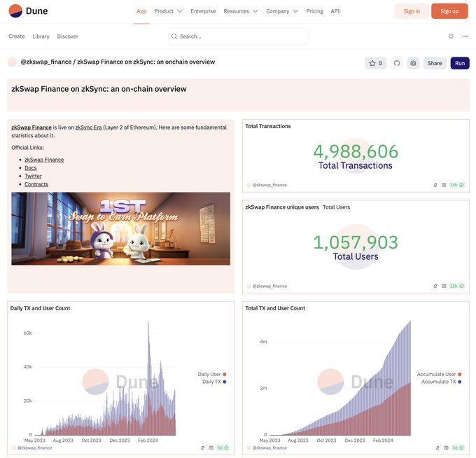The height and width of the screenshot is (458, 476).
Task: Open the Twitter link
Action: pyautogui.click(x=33, y=176)
